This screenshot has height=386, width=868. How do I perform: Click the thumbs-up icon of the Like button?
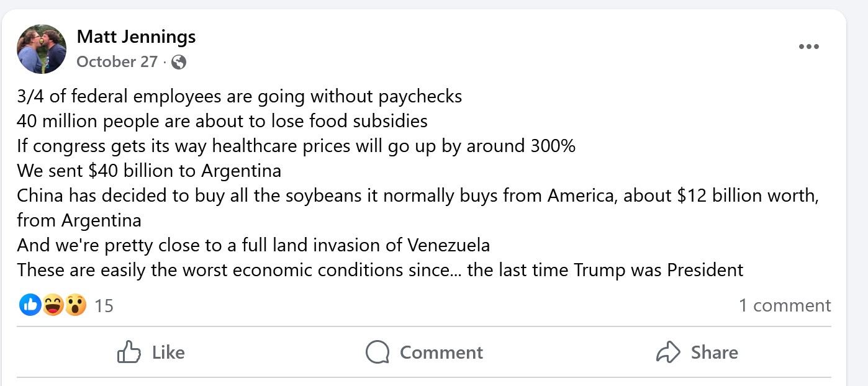pos(129,352)
